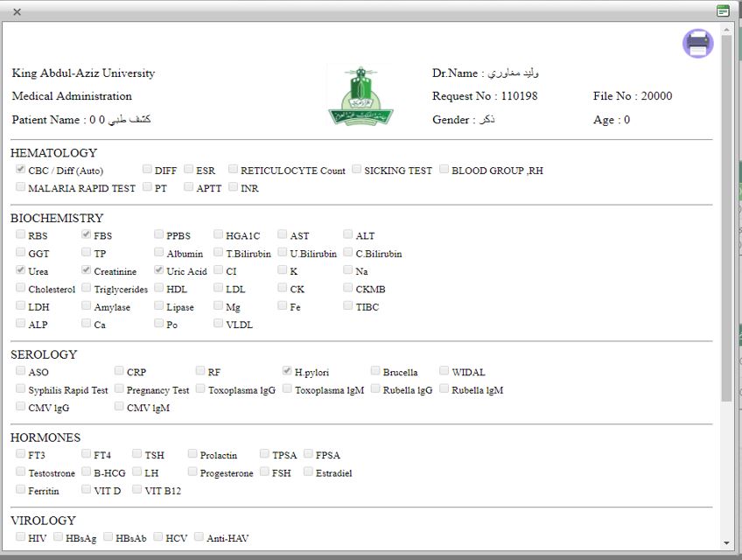Click the vertical scrollbar thumb
Screen dimensions: 742x560
click(726, 219)
